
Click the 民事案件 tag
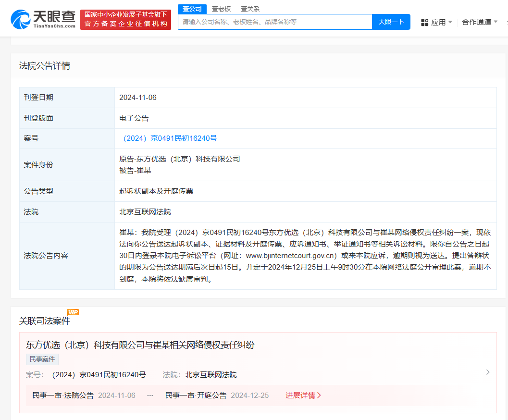[42, 359]
